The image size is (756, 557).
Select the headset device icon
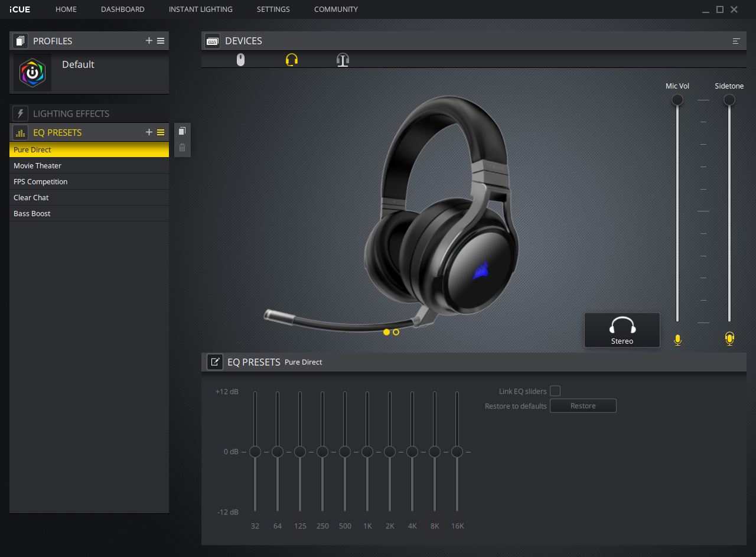pyautogui.click(x=292, y=60)
